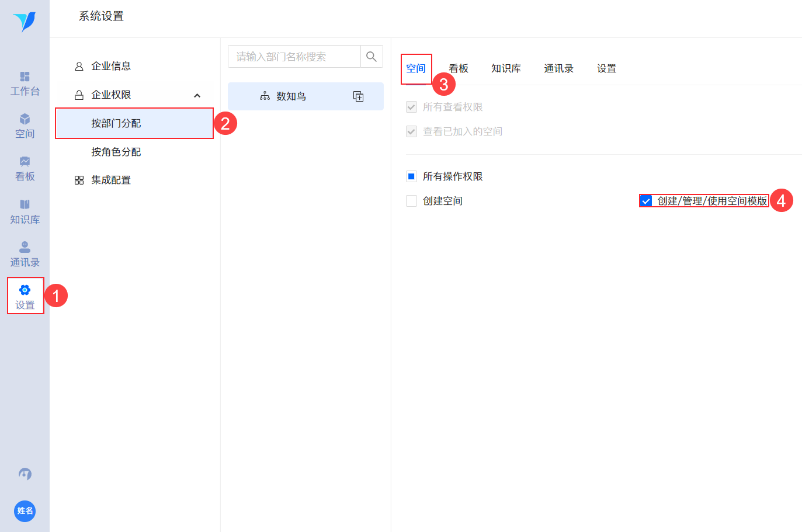Click the add sub-department icon next to 数知鸟
This screenshot has height=532, width=802.
coord(358,96)
